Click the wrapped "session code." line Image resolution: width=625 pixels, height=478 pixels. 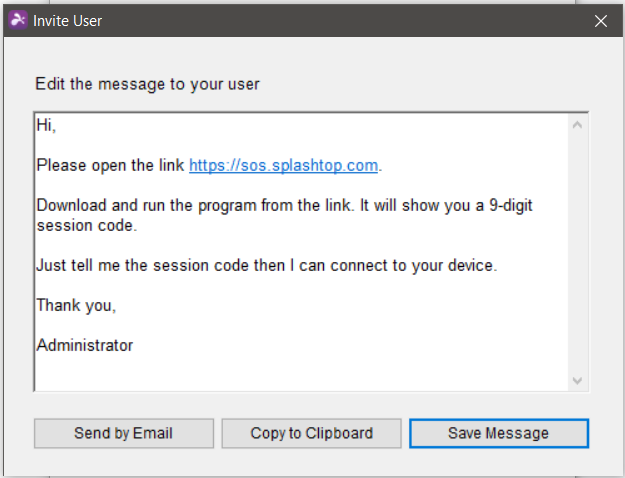86,226
